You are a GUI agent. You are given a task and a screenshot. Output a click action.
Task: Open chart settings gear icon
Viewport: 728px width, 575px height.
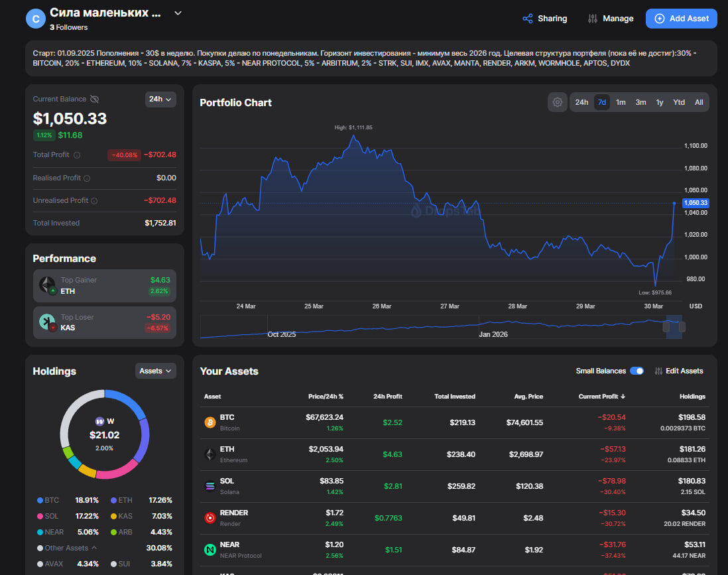coord(557,102)
